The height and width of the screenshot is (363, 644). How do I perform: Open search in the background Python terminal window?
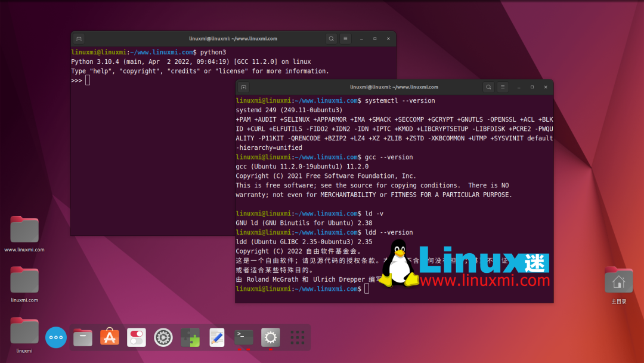pyautogui.click(x=331, y=38)
